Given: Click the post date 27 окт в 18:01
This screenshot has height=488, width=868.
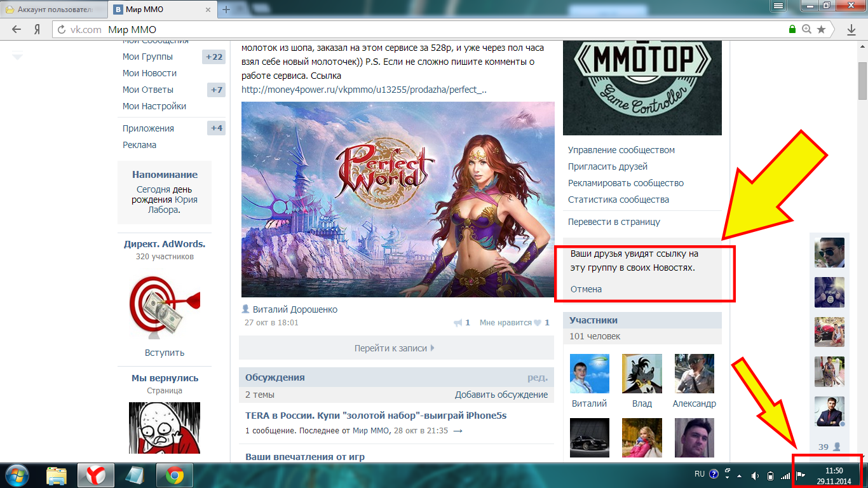Looking at the screenshot, I should [271, 323].
